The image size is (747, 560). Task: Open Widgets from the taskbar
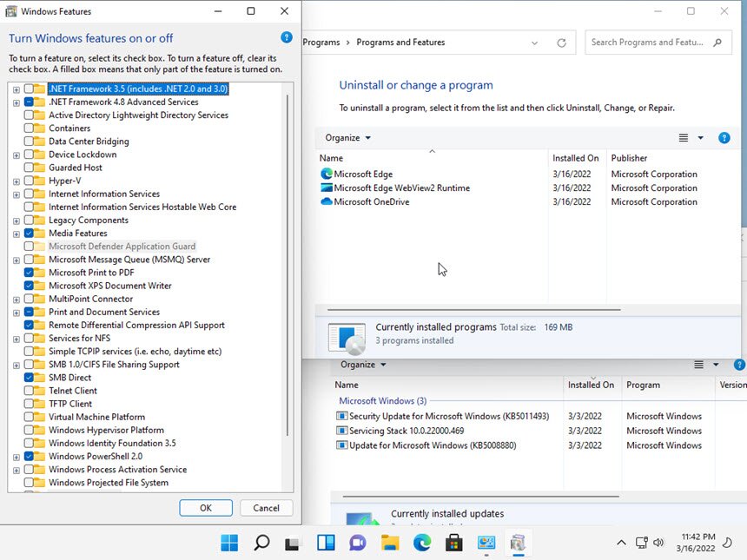326,543
